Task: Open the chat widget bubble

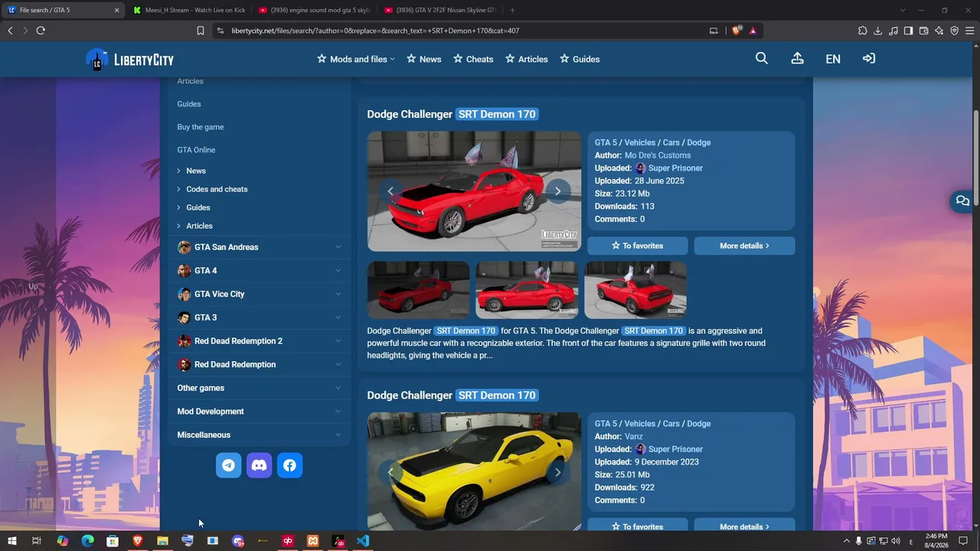Action: [x=962, y=201]
